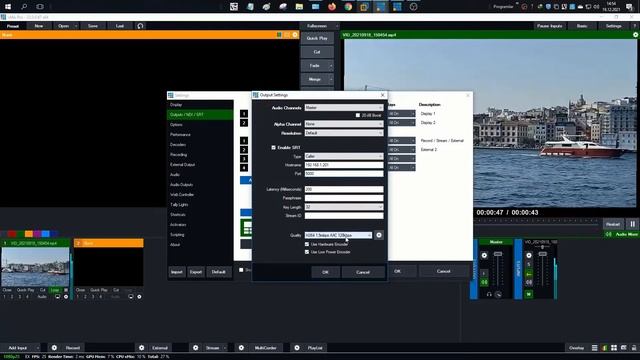Open Alpha Channel dropdown
The height and width of the screenshot is (360, 640).
pos(344,124)
